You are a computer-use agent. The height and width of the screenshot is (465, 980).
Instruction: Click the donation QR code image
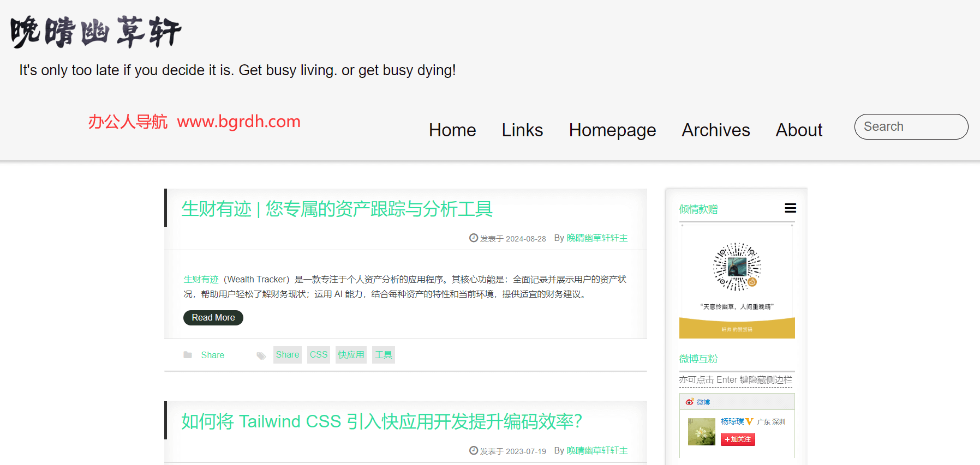[x=737, y=267]
